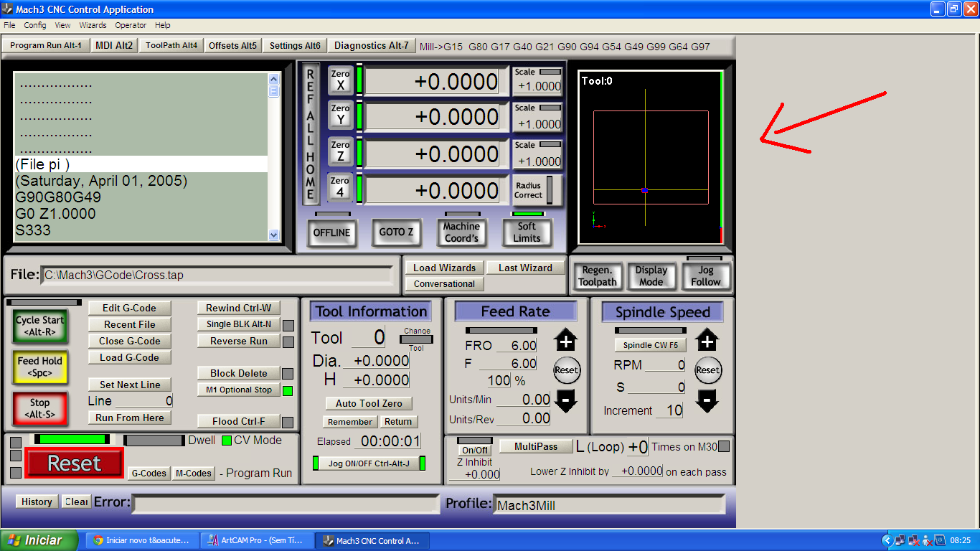The width and height of the screenshot is (980, 551).
Task: Zero the Y axis DRO
Action: coord(340,114)
